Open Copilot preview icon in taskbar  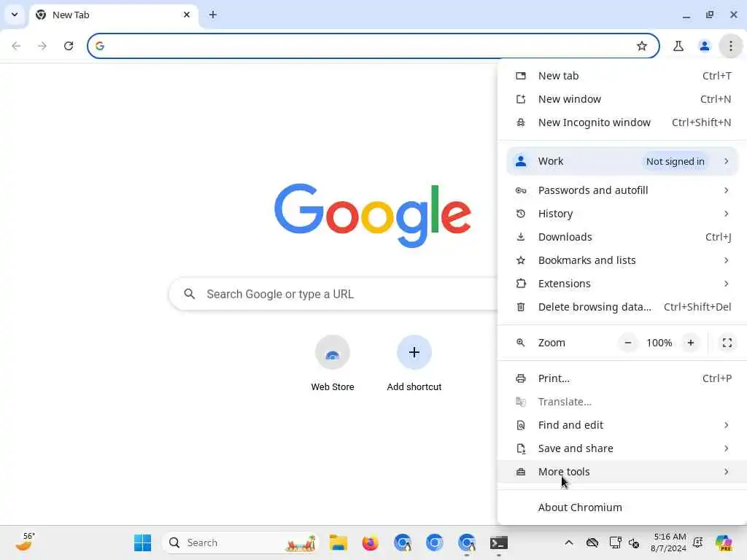tap(723, 542)
